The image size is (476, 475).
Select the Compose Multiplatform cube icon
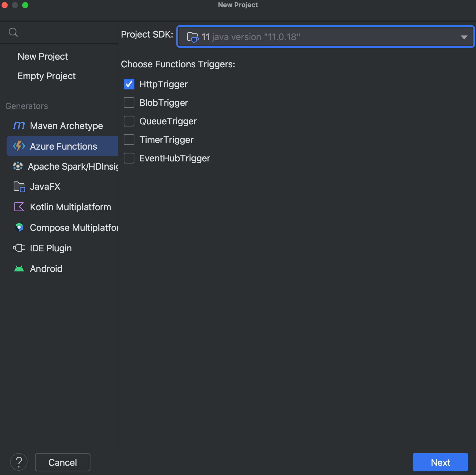coord(19,227)
